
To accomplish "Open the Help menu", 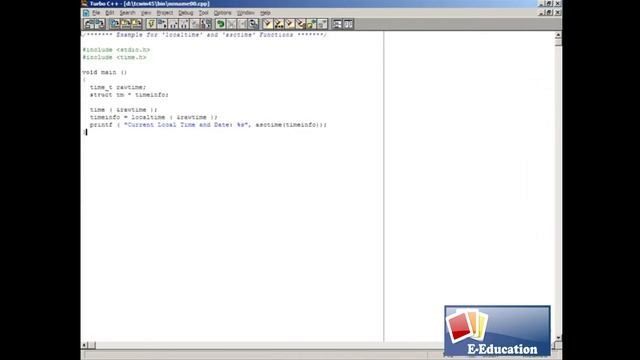I will click(x=265, y=13).
